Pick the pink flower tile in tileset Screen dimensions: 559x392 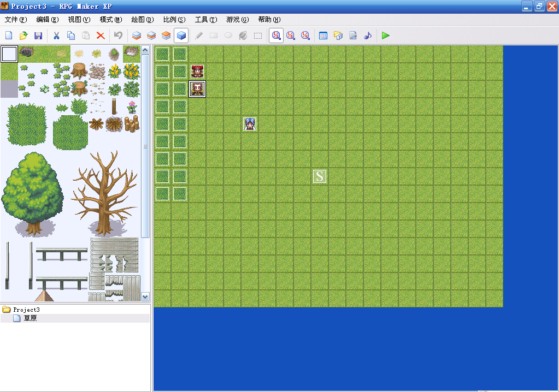[132, 106]
